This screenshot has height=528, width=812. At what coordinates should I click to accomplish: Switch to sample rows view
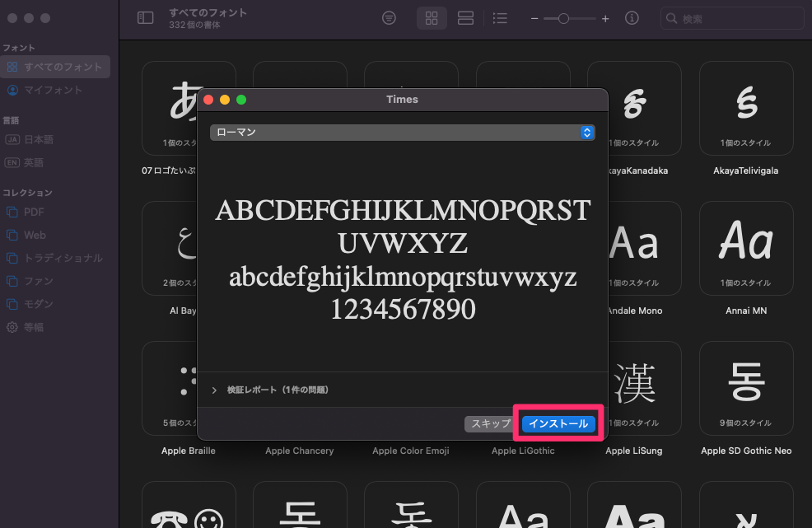pos(465,18)
